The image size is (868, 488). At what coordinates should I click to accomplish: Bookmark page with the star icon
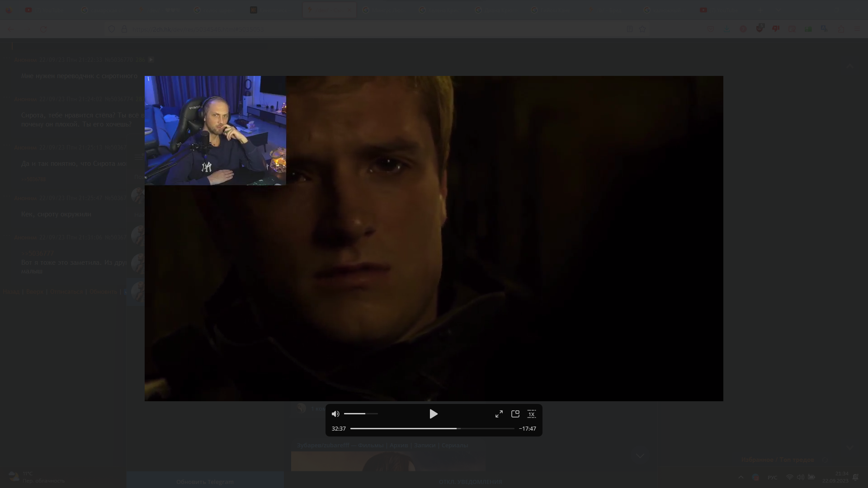pos(643,29)
